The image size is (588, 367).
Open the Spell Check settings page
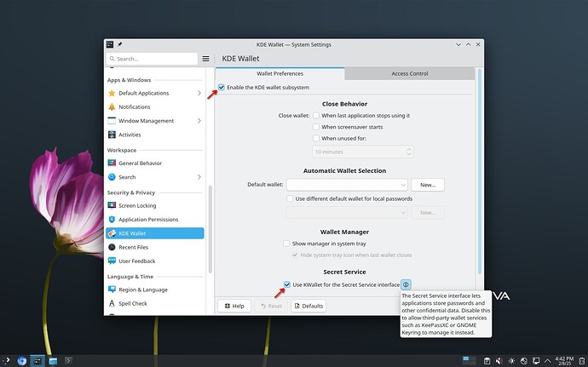pyautogui.click(x=154, y=303)
